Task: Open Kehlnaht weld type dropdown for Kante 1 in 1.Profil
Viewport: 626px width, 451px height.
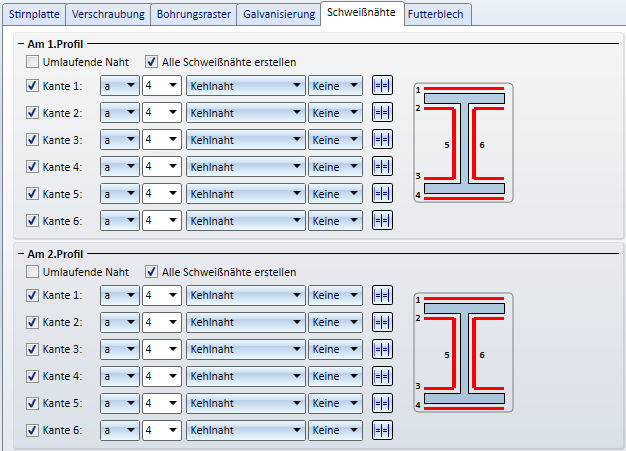Action: pos(246,86)
